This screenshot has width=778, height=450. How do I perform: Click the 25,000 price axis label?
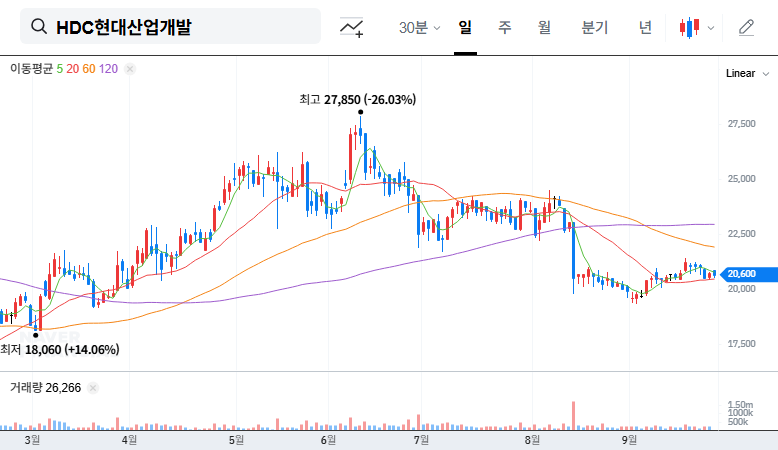coord(741,179)
